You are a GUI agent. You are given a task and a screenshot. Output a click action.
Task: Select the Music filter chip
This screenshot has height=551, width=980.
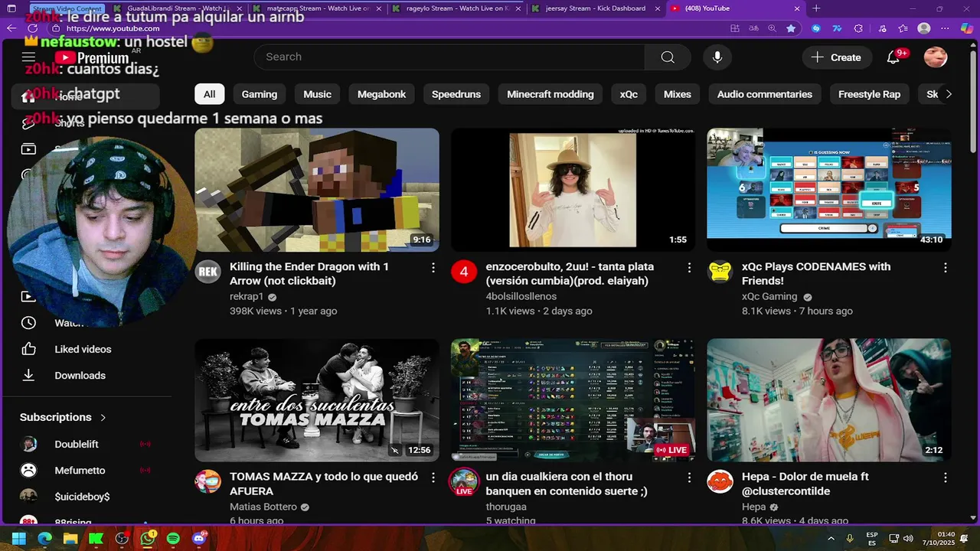click(x=317, y=94)
